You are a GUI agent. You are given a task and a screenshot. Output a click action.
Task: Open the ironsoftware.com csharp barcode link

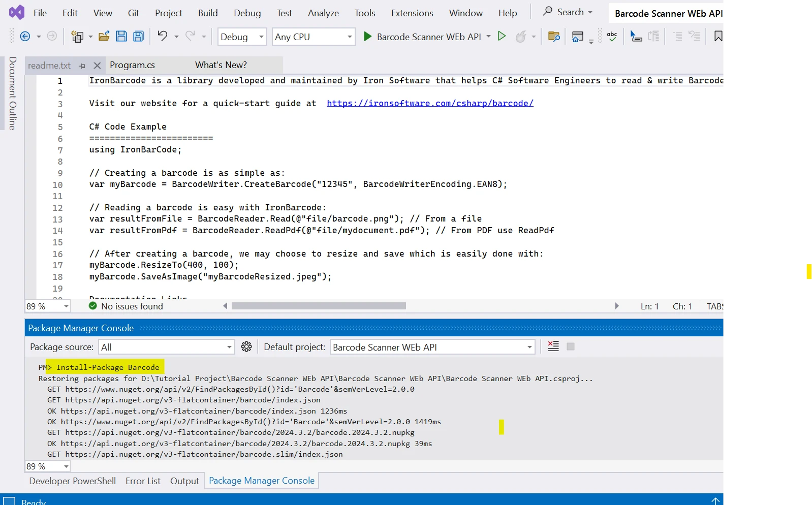coord(430,103)
